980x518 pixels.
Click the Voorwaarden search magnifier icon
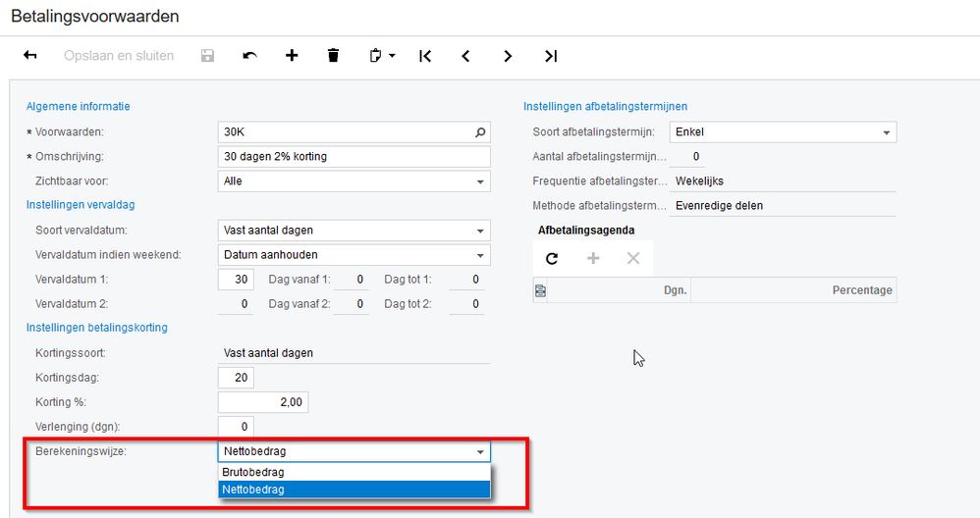pyautogui.click(x=480, y=131)
